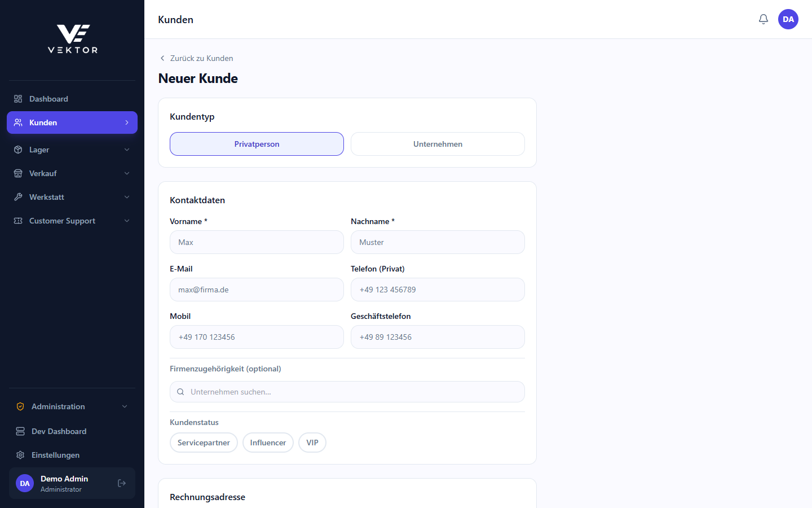Expand the Werkstatt sidebar section
This screenshot has height=508, width=812.
pyautogui.click(x=72, y=197)
